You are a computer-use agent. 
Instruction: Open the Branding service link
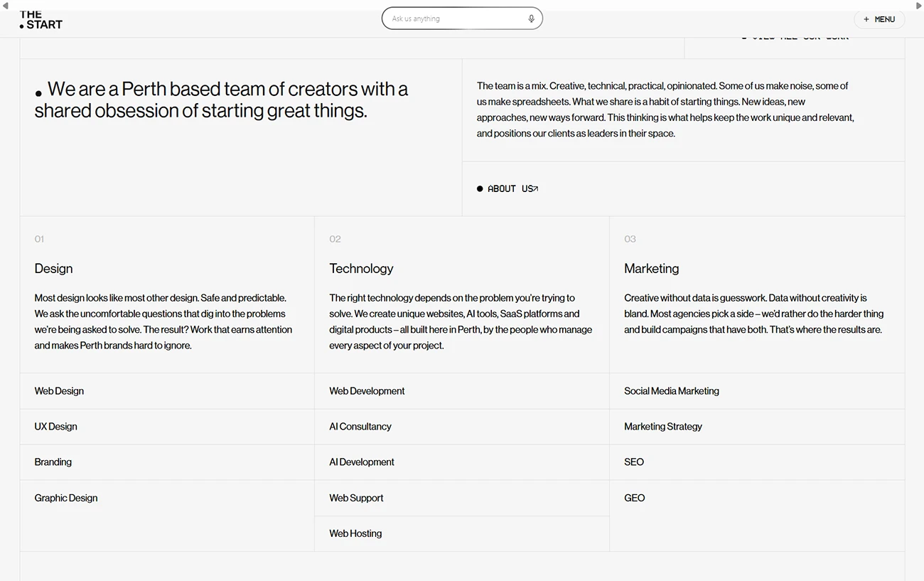pyautogui.click(x=53, y=462)
